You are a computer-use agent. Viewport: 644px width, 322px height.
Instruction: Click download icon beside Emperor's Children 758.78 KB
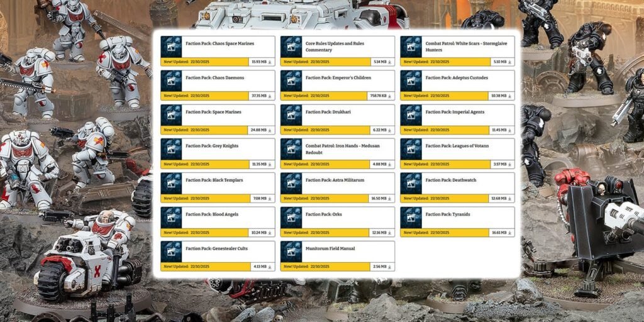(390, 96)
